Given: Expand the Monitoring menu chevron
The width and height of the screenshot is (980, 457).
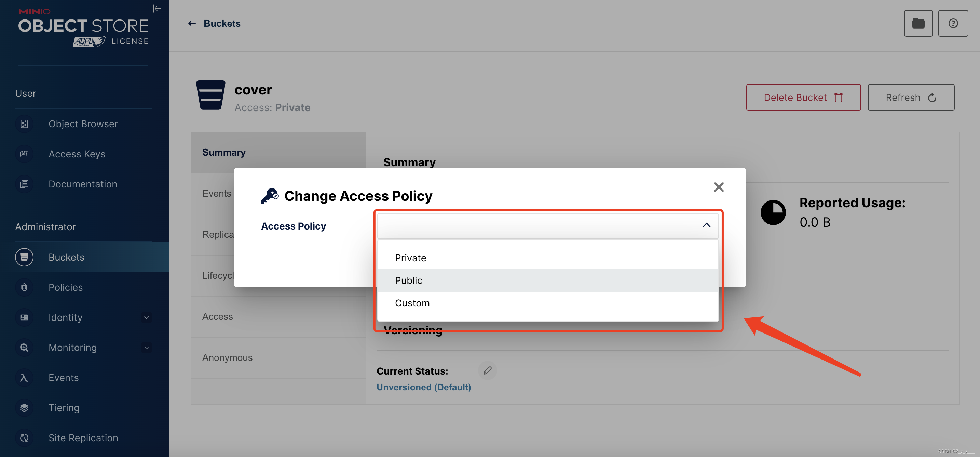Looking at the screenshot, I should click(147, 347).
